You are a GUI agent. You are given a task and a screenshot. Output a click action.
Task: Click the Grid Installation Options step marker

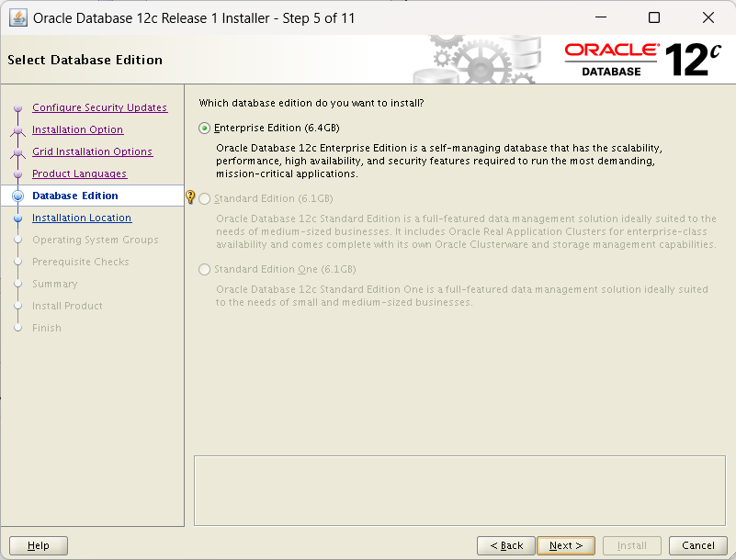click(x=17, y=152)
